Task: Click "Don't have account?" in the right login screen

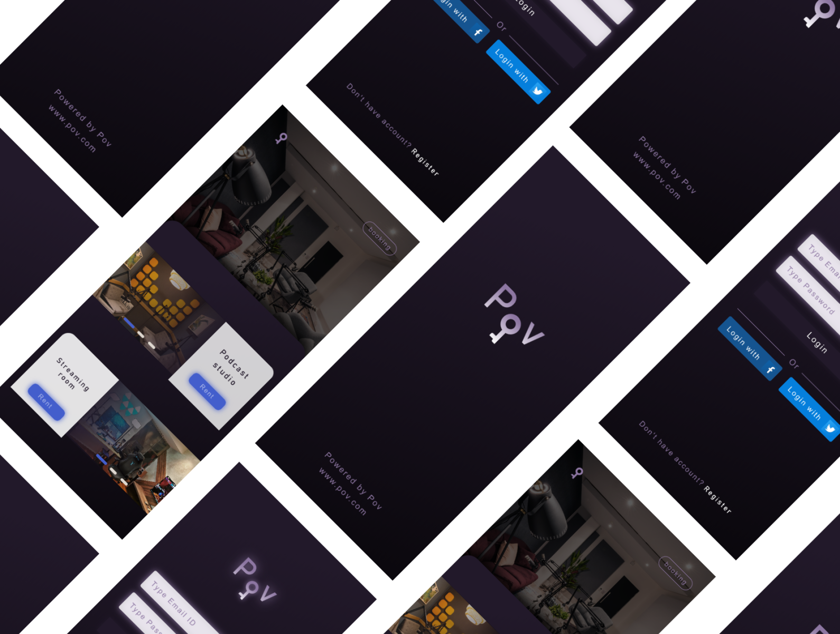Action: [671, 452]
